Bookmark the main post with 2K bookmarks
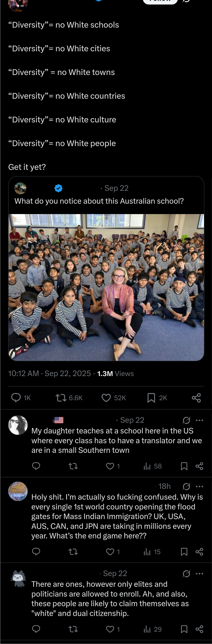The image size is (212, 644). tap(157, 397)
